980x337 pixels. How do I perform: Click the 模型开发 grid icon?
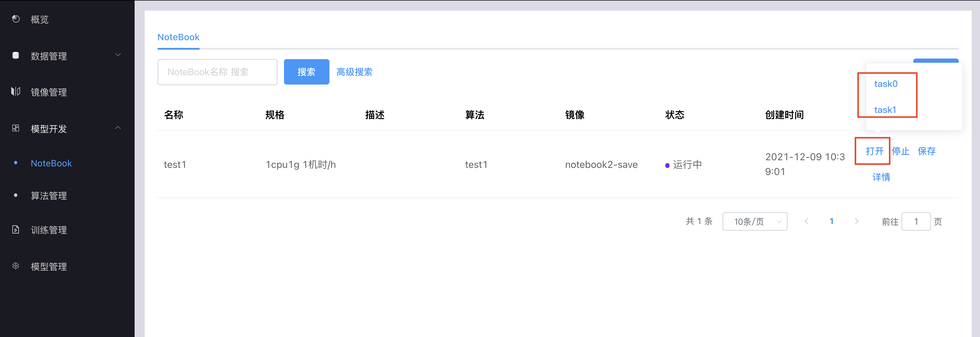coord(16,128)
